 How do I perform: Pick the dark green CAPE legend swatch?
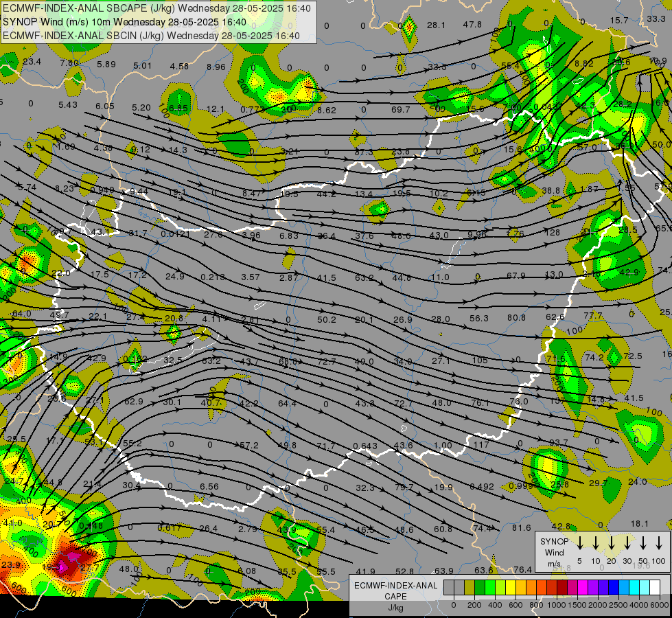[x=480, y=587]
